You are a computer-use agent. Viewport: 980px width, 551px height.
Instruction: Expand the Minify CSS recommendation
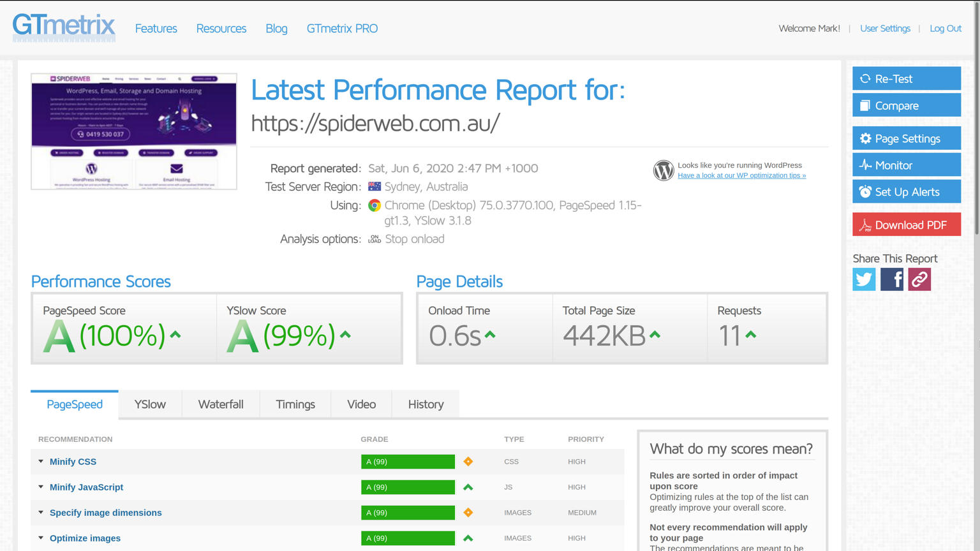click(x=41, y=462)
